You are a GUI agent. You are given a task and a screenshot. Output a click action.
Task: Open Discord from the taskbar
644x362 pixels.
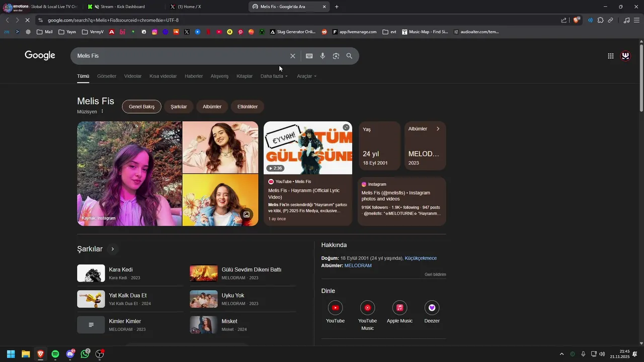click(70, 354)
